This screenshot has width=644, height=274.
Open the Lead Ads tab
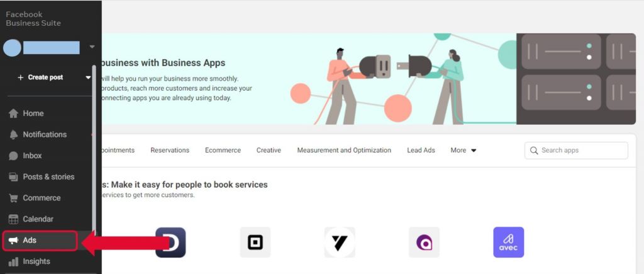pos(421,150)
